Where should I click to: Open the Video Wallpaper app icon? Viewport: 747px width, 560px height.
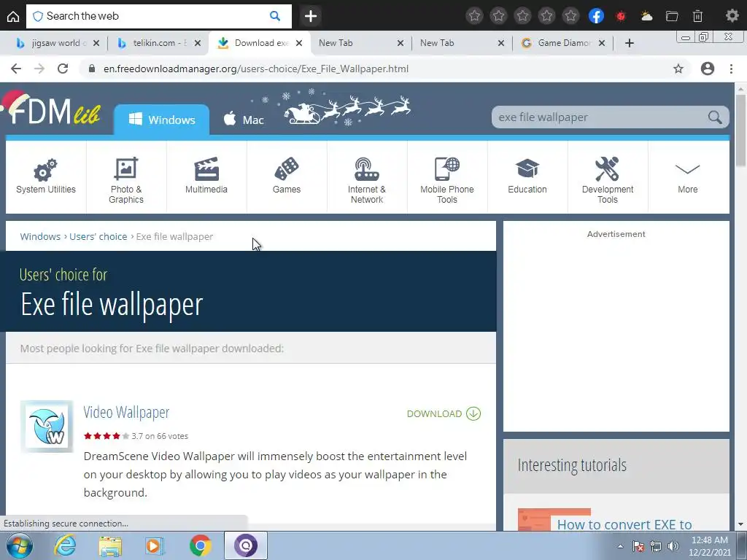(47, 426)
